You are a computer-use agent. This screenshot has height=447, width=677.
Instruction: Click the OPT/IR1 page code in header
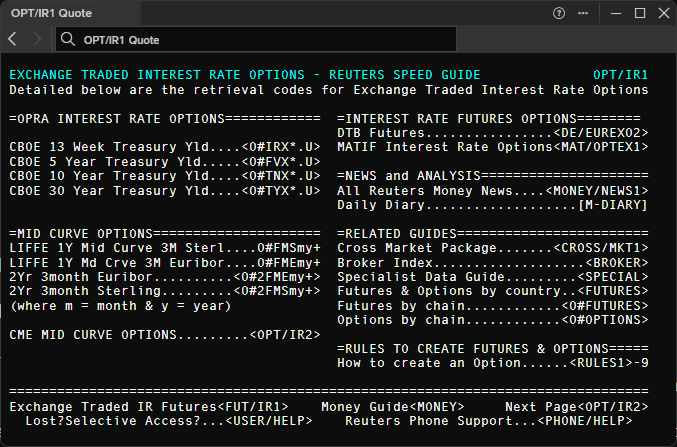tap(620, 75)
